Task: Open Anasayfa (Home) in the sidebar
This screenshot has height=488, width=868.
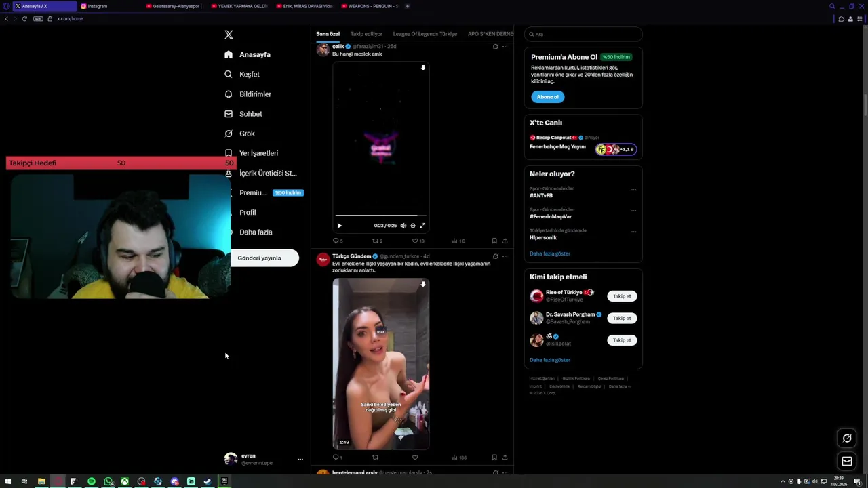Action: 248,54
